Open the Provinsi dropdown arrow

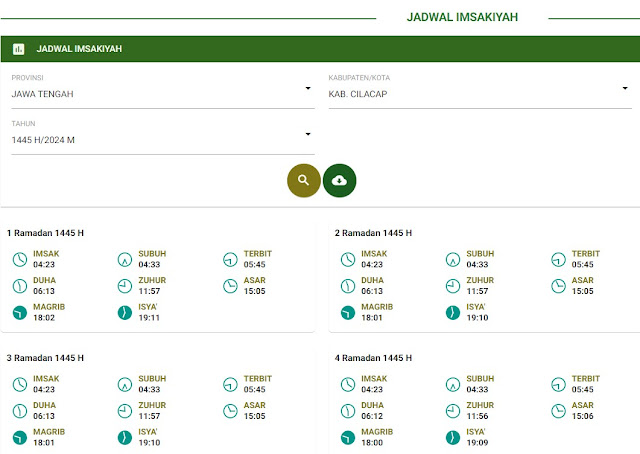[308, 88]
